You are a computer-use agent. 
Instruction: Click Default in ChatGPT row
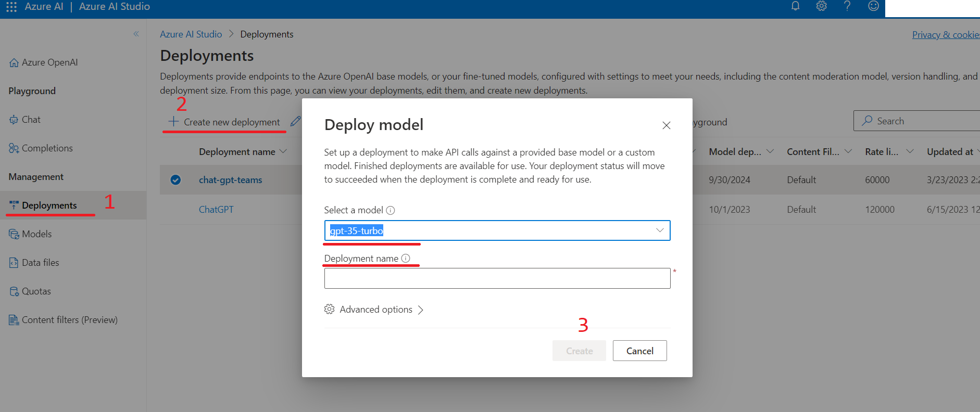801,210
